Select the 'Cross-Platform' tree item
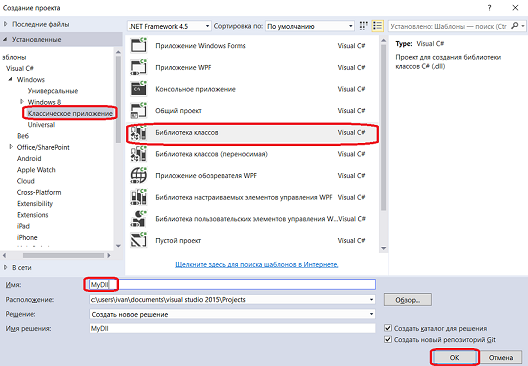The height and width of the screenshot is (366, 528). coord(39,192)
